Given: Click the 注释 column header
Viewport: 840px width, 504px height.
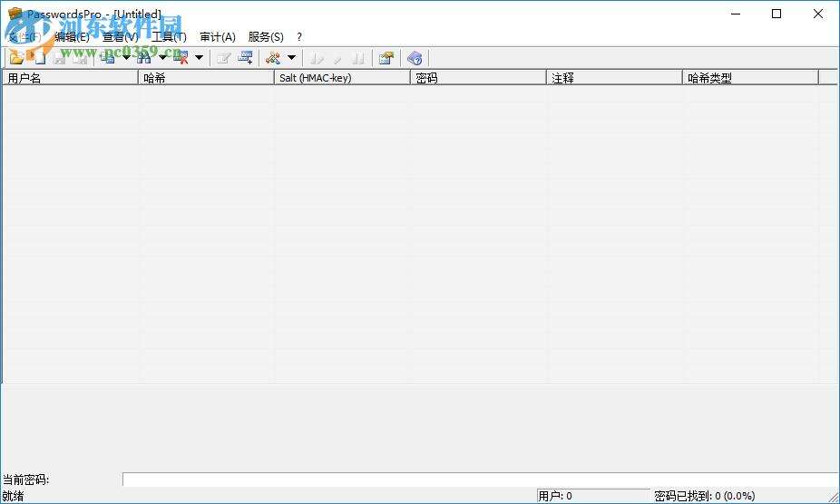Looking at the screenshot, I should coord(614,78).
